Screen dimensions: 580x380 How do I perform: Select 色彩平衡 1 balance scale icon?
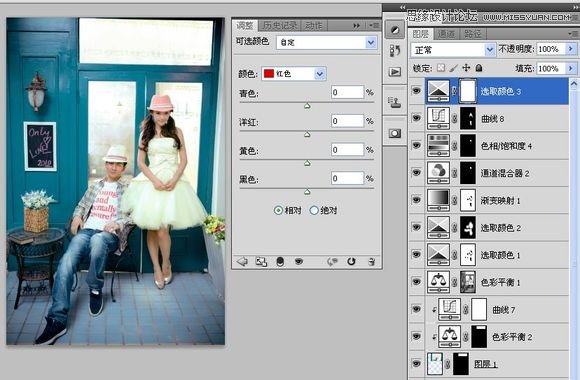click(x=438, y=282)
